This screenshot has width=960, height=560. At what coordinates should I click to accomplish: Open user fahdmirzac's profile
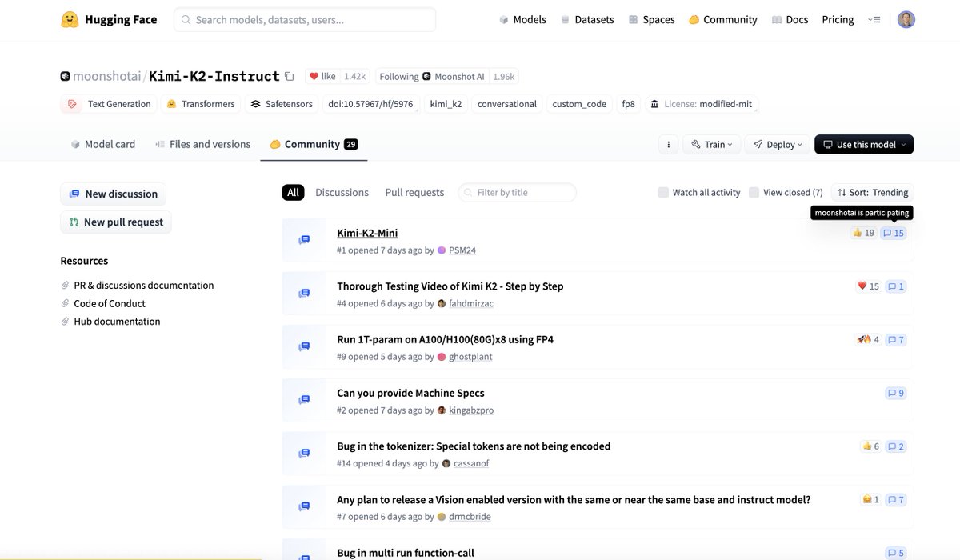pyautogui.click(x=470, y=304)
